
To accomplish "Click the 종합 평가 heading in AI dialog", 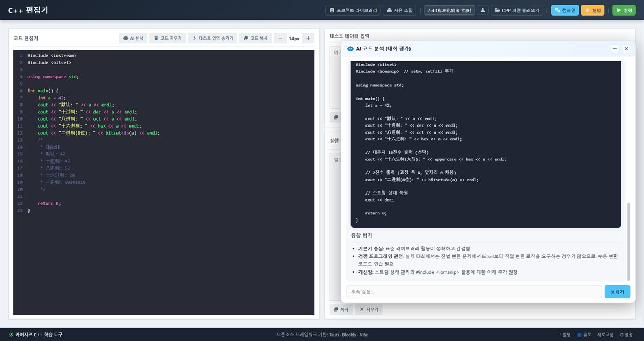I will point(362,235).
